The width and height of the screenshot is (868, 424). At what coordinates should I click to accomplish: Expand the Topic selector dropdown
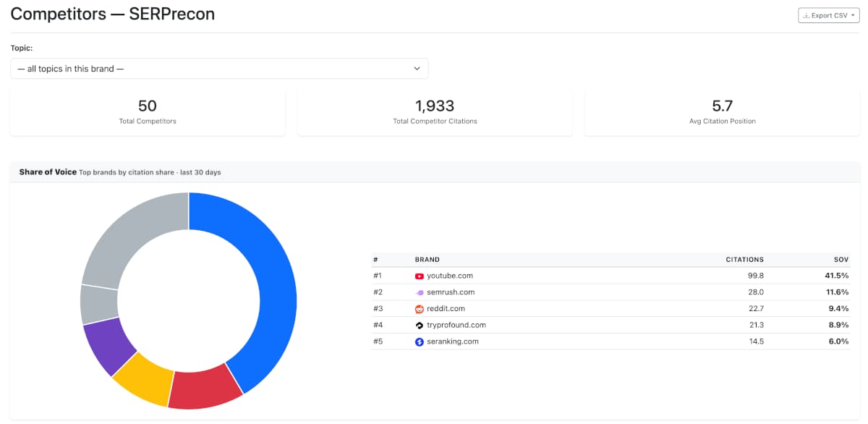219,69
